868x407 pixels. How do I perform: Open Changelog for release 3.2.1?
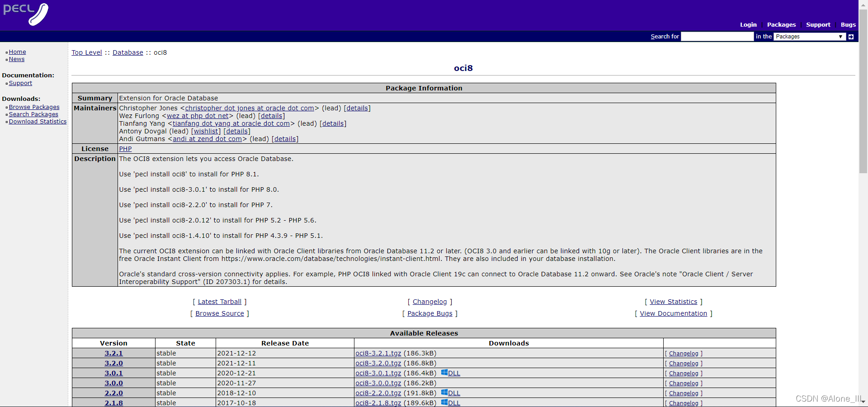pyautogui.click(x=684, y=353)
